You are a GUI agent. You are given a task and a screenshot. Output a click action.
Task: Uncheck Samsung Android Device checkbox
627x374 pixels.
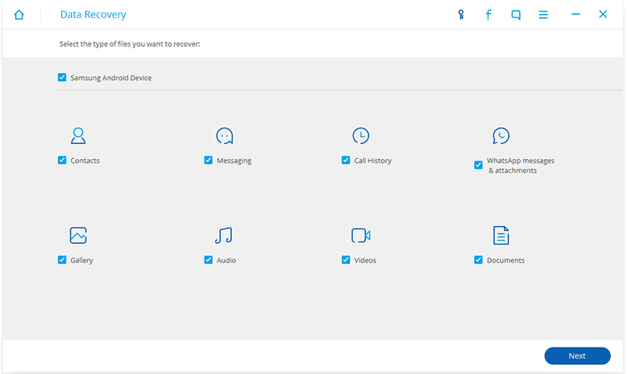coord(62,77)
